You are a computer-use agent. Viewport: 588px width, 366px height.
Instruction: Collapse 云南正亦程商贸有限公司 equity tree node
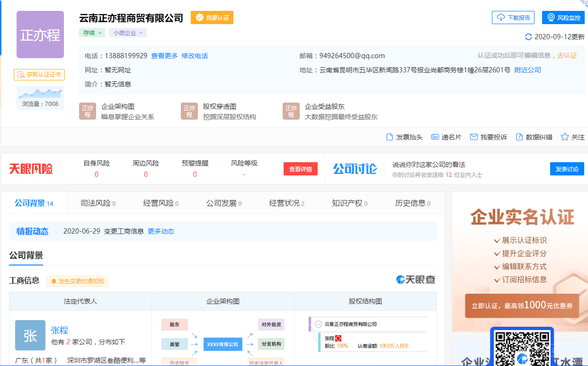(318, 324)
